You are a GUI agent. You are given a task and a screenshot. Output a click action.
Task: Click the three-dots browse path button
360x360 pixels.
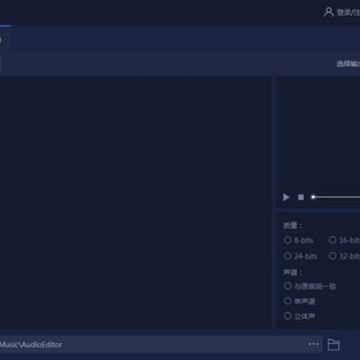click(313, 344)
